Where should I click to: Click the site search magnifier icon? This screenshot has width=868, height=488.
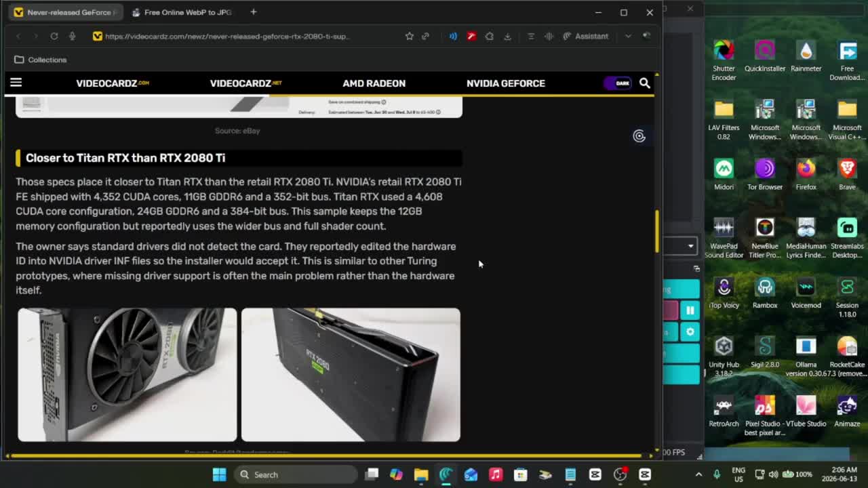point(644,83)
